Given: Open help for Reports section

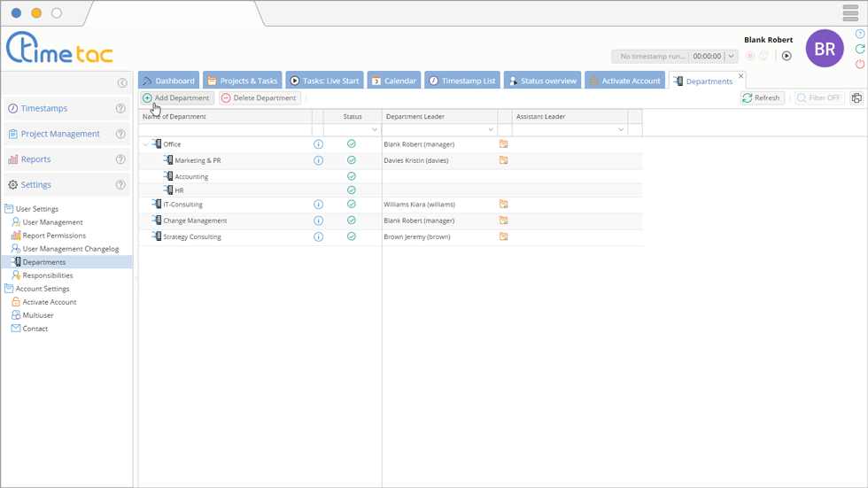Looking at the screenshot, I should tap(120, 159).
